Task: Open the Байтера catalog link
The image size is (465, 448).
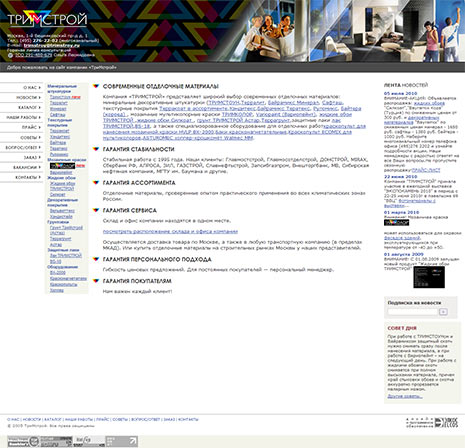Action: coord(58,143)
